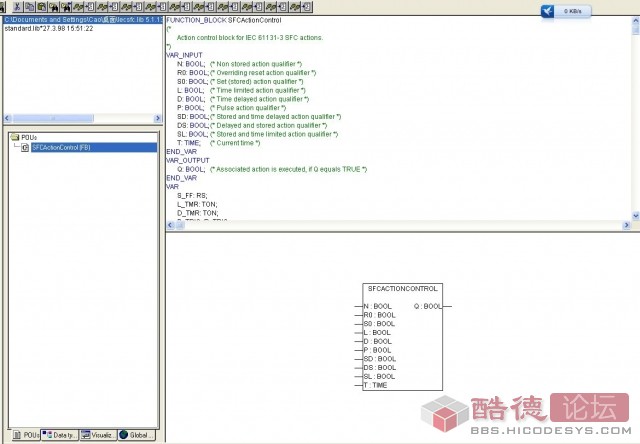Select the iecsfc.lib library entry

[x=80, y=19]
